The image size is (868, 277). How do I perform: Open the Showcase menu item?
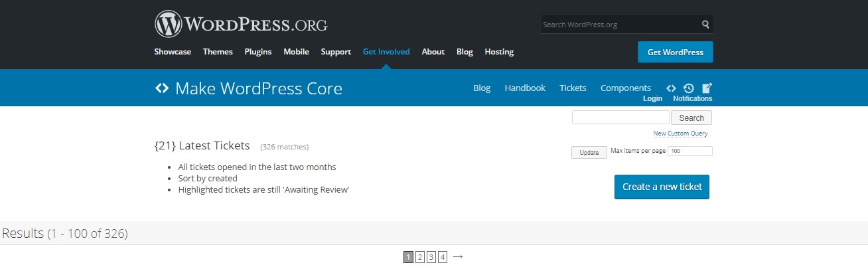[x=173, y=52]
